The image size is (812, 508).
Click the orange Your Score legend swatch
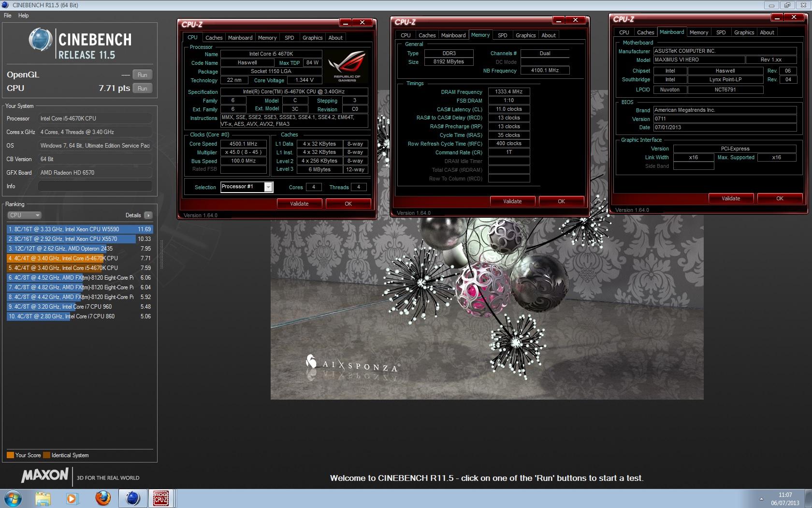point(10,455)
